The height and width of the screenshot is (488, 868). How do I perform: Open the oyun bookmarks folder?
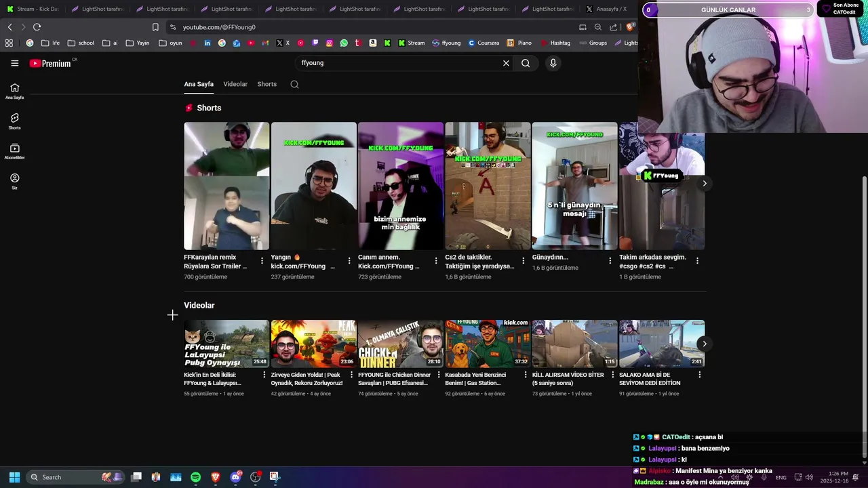point(170,43)
